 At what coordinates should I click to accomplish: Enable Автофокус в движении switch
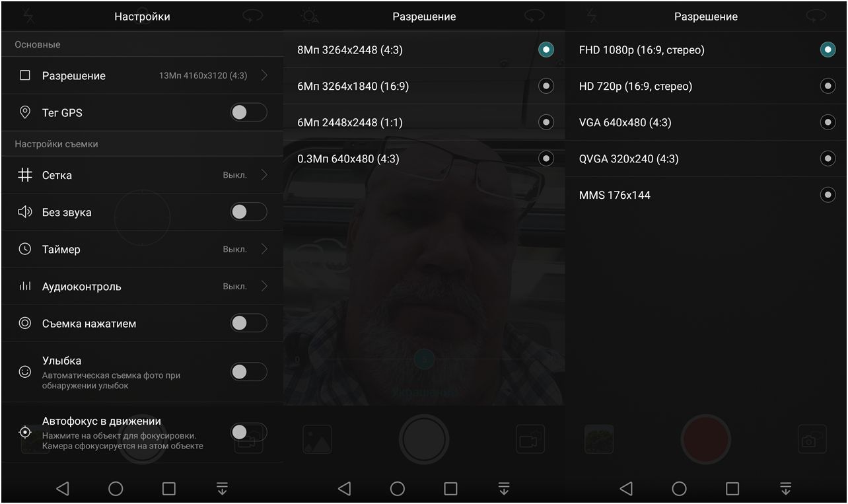click(249, 431)
